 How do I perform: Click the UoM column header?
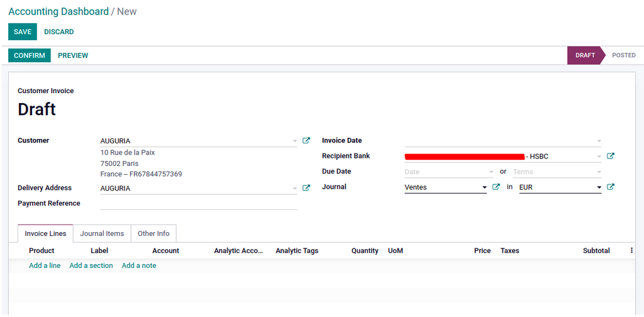[x=396, y=250]
